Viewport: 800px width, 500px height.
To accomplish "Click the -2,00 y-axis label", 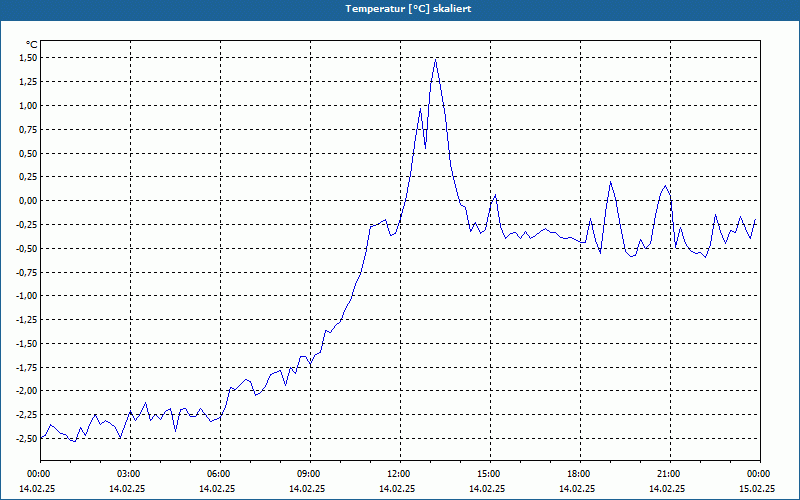I will 27,391.
